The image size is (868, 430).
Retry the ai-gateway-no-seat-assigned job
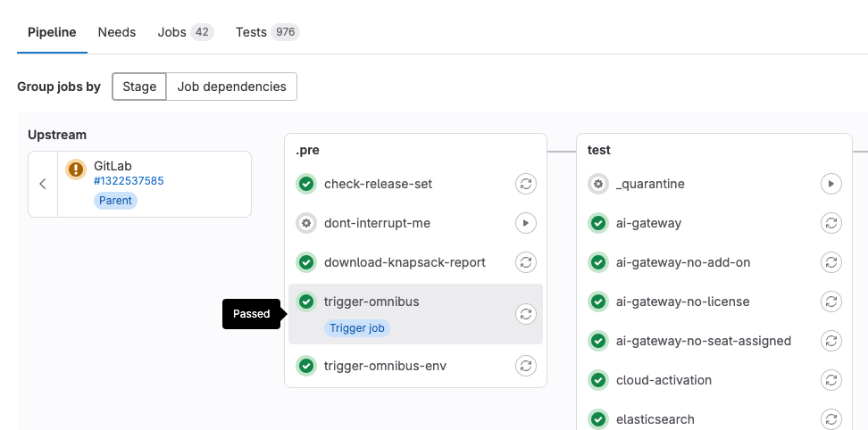coord(830,341)
